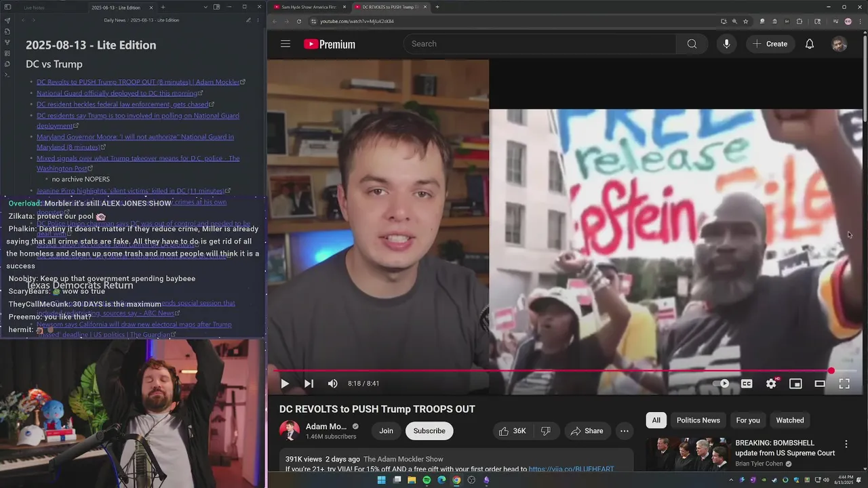Select the Politics News filter chip
Viewport: 868px width, 488px height.
pyautogui.click(x=698, y=420)
